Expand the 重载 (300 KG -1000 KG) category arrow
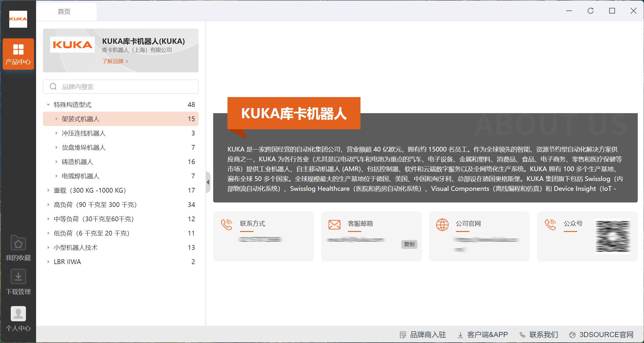The image size is (644, 343). (x=48, y=190)
